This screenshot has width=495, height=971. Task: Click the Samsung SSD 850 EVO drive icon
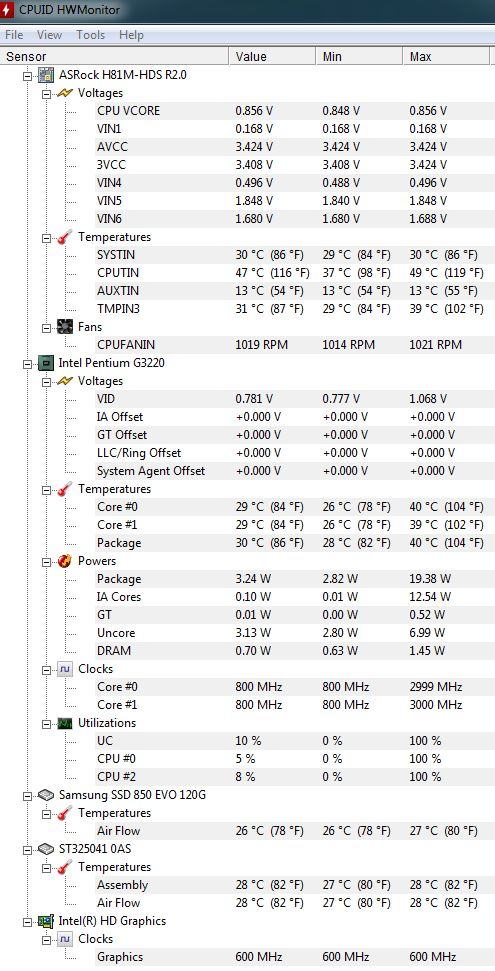tap(46, 795)
